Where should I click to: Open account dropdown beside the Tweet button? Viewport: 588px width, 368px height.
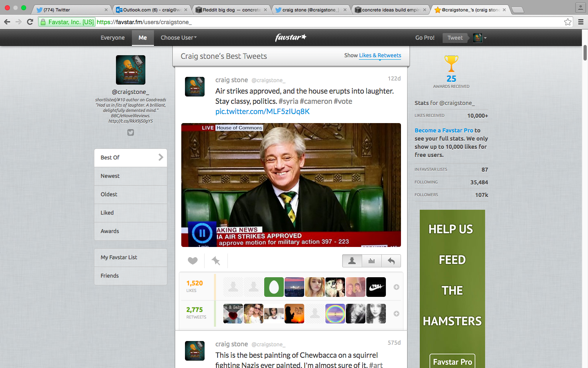click(x=480, y=38)
